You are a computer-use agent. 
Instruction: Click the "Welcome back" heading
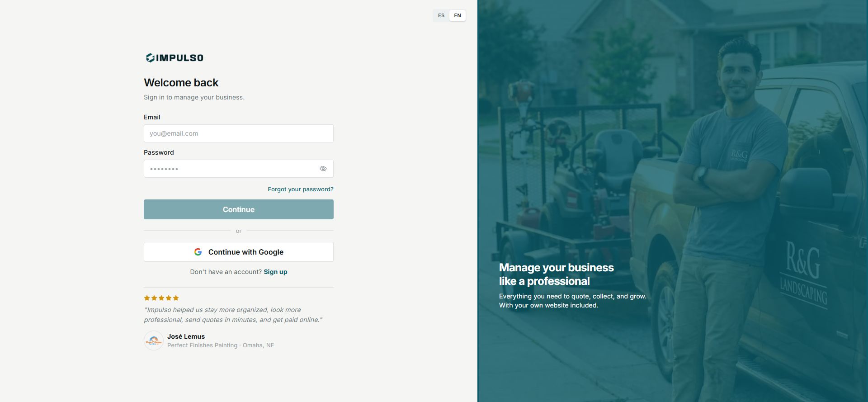[181, 83]
